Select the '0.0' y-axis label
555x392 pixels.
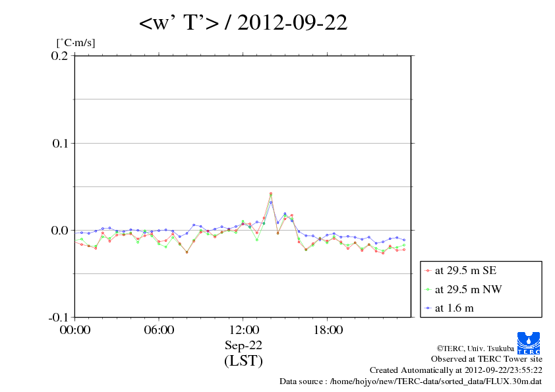(59, 231)
